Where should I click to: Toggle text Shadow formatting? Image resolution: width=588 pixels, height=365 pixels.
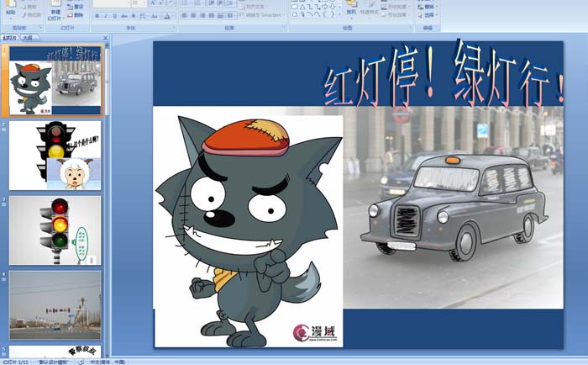134,16
